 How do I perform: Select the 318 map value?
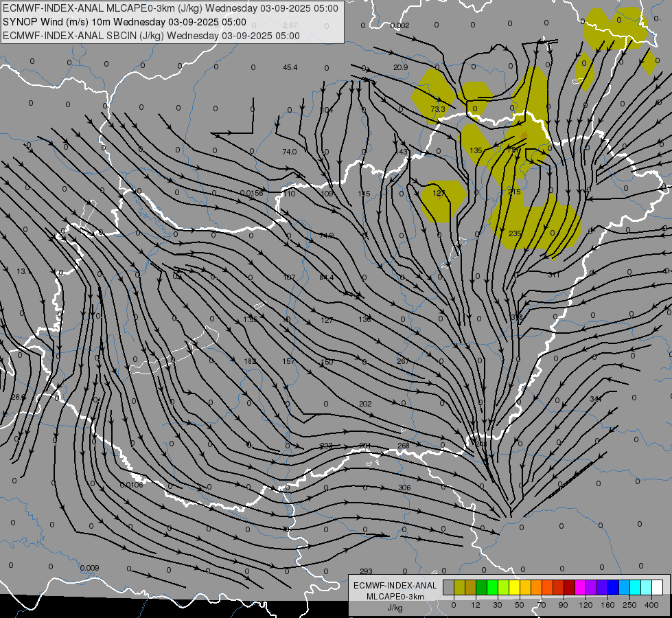pos(516,317)
